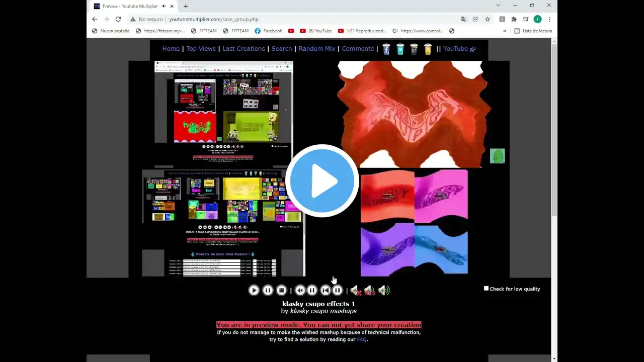Click the author name 'klasky csupo mashups'
This screenshot has height=362, width=644.
click(324, 311)
